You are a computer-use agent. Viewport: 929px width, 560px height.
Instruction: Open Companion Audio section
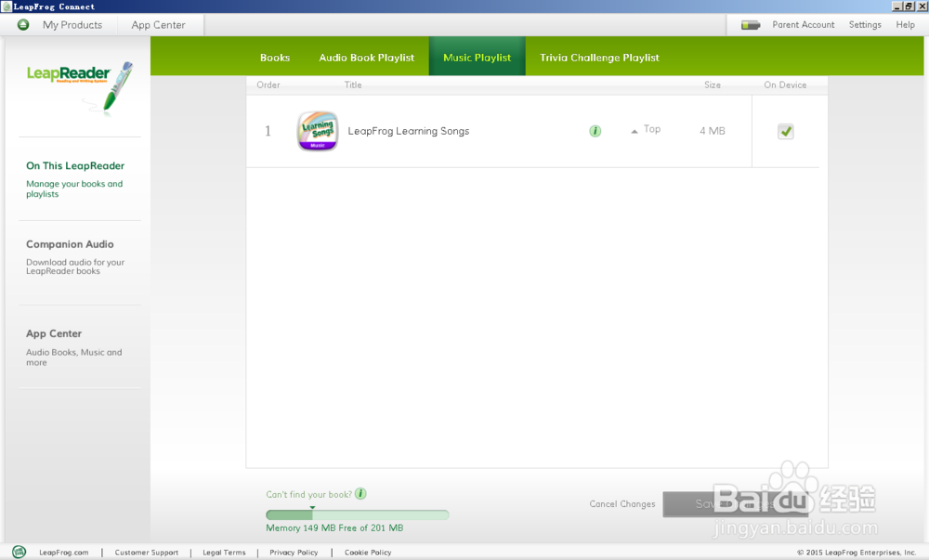[x=70, y=244]
